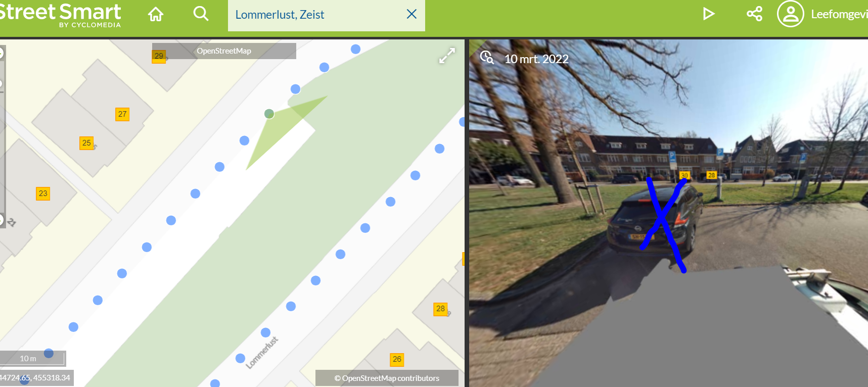Expand the map with the diagonal arrows icon
Viewport: 868px width, 387px height.
[447, 56]
